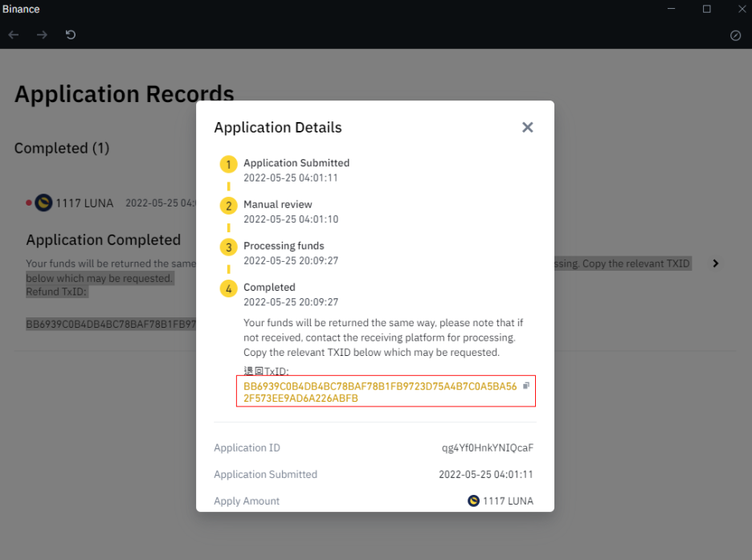
Task: Go back using the back arrow
Action: pos(14,35)
